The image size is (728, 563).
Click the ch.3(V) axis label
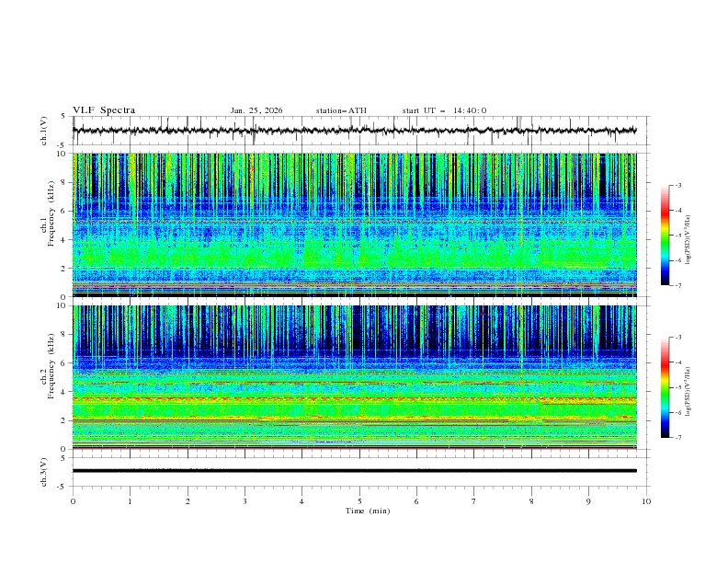pos(44,471)
